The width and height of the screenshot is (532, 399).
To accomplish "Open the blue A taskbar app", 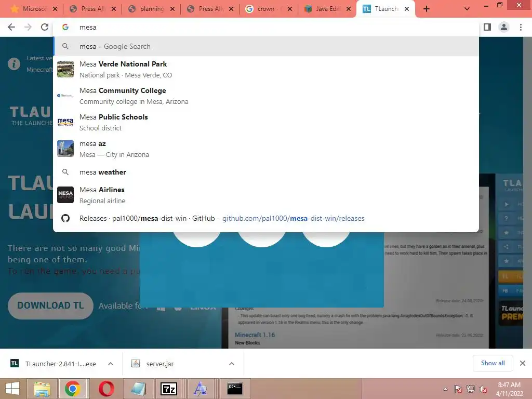I will [x=200, y=389].
